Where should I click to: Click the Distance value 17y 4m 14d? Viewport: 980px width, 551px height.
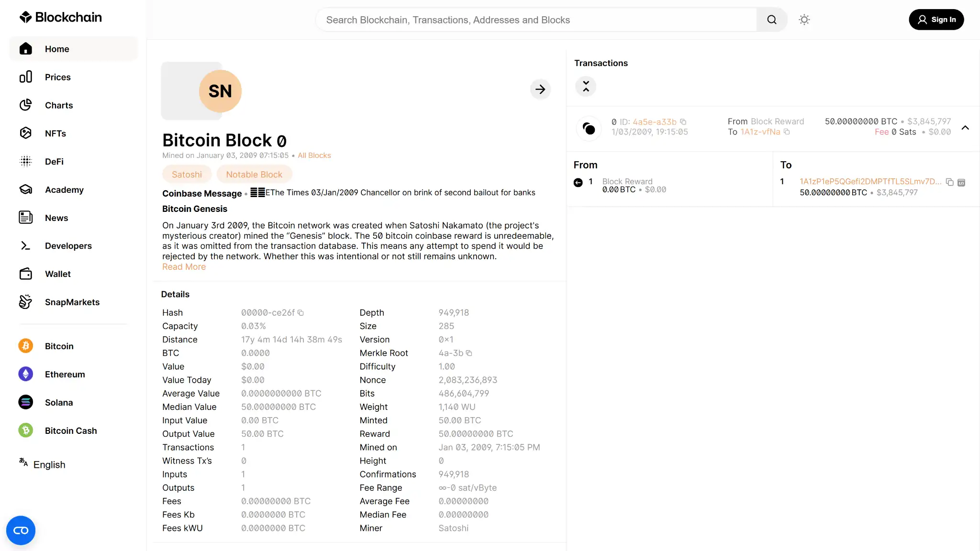coord(291,340)
